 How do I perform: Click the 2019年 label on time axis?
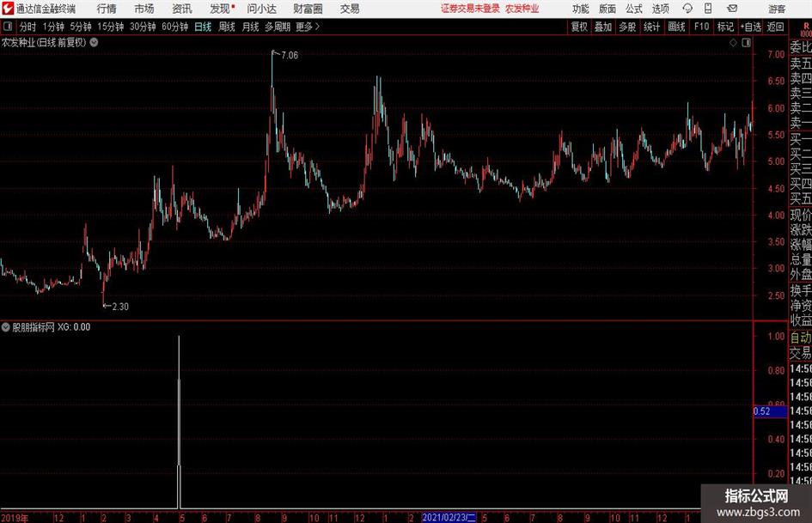click(x=15, y=518)
